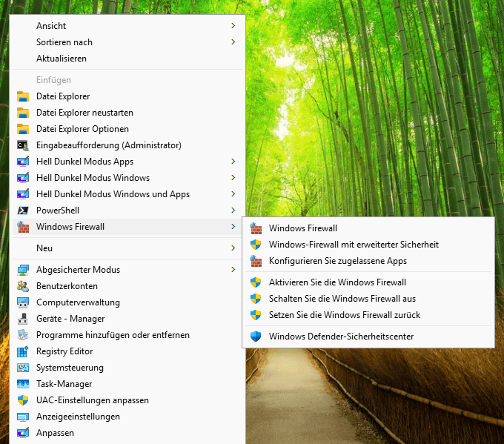
Task: Click the Hell Dunkel Modus Windows und Apps icon
Action: pyautogui.click(x=23, y=194)
